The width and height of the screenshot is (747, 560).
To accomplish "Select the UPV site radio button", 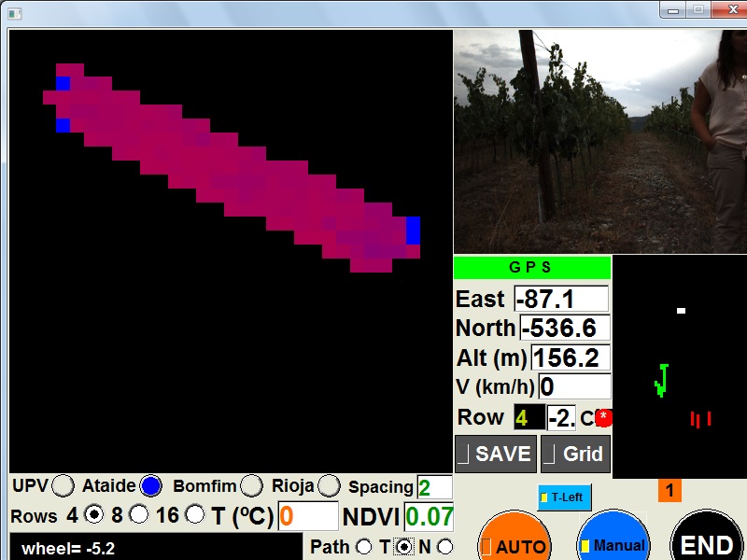I will [x=63, y=486].
